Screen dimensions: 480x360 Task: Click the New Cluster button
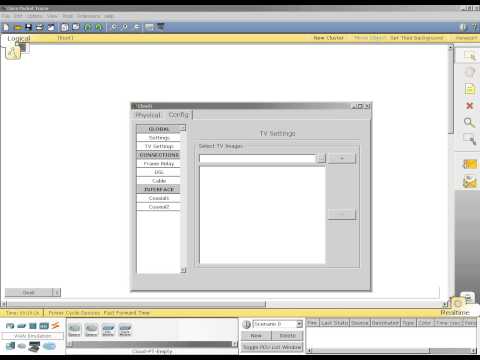328,38
